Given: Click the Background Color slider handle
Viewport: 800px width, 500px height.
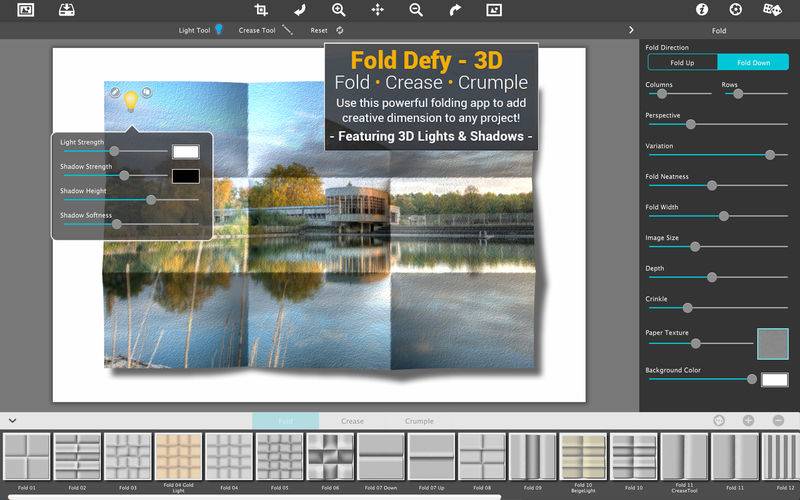Looking at the screenshot, I should click(752, 379).
